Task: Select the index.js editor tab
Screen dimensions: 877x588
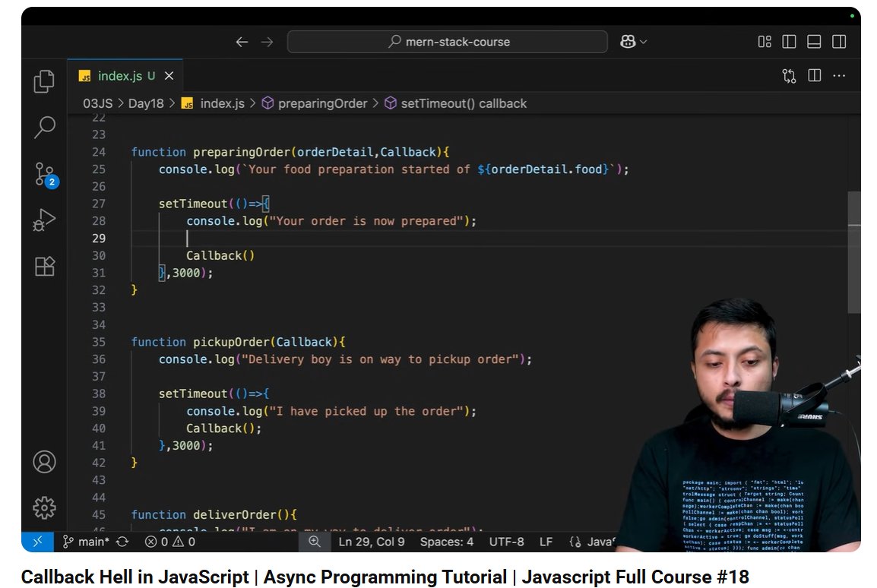Action: click(125, 76)
